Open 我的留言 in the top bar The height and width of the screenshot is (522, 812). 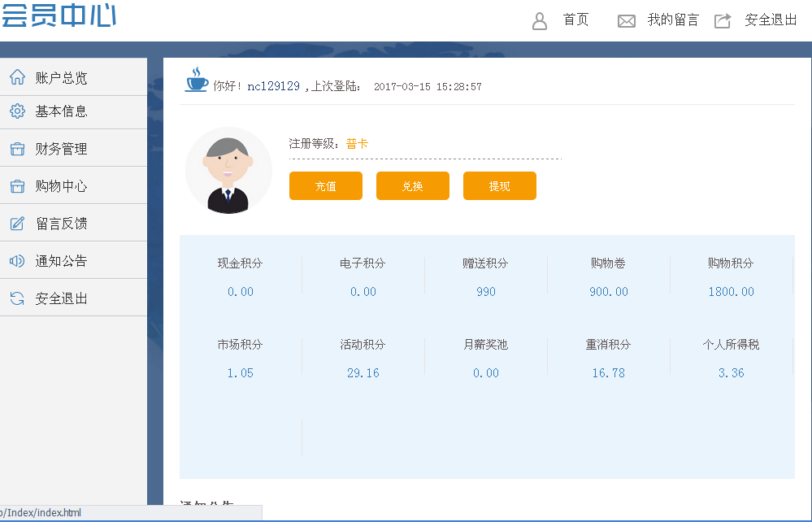click(672, 20)
